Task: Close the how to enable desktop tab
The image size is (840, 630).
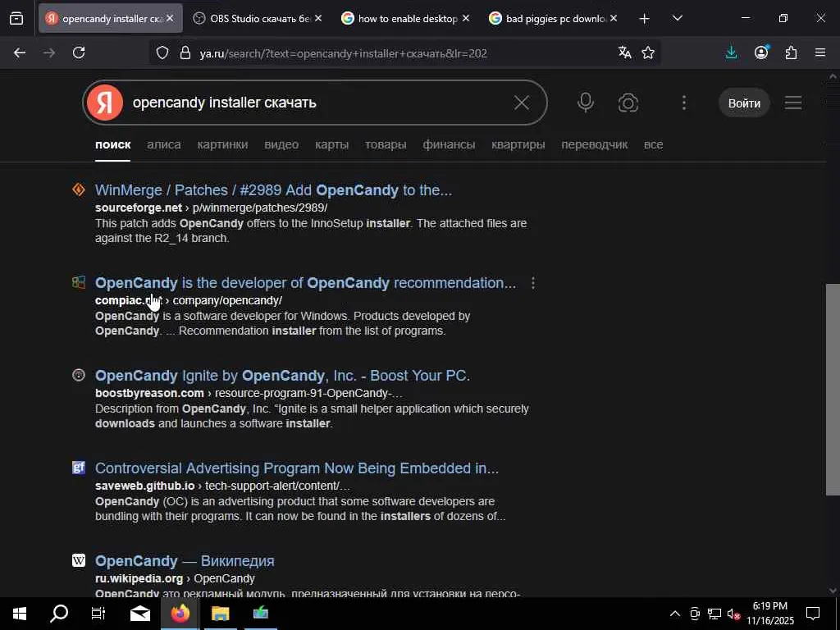Action: click(x=466, y=18)
